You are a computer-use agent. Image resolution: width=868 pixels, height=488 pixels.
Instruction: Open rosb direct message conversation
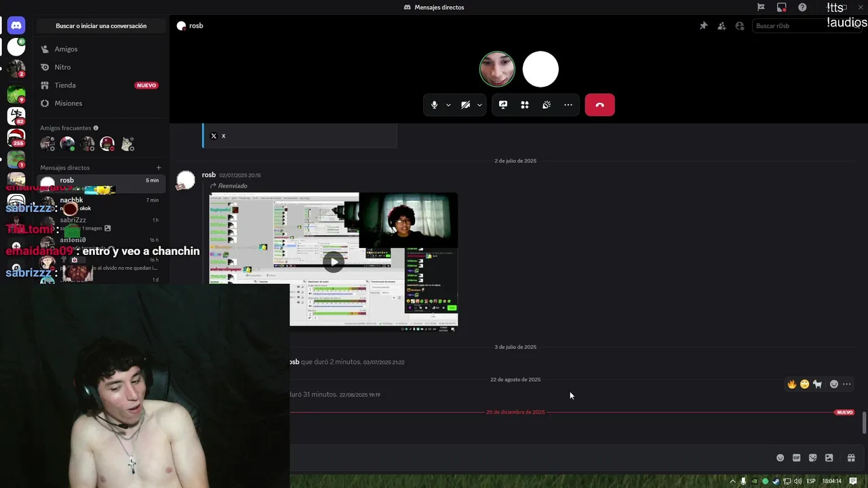click(101, 184)
